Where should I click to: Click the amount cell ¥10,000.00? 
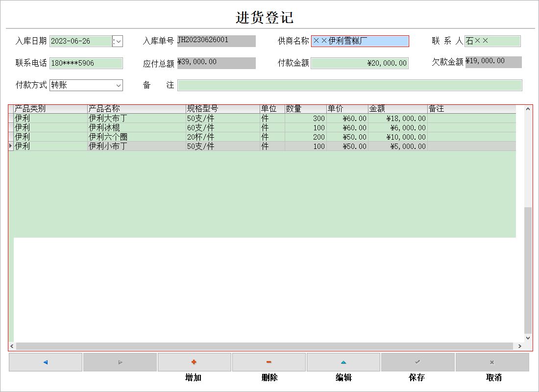(398, 137)
